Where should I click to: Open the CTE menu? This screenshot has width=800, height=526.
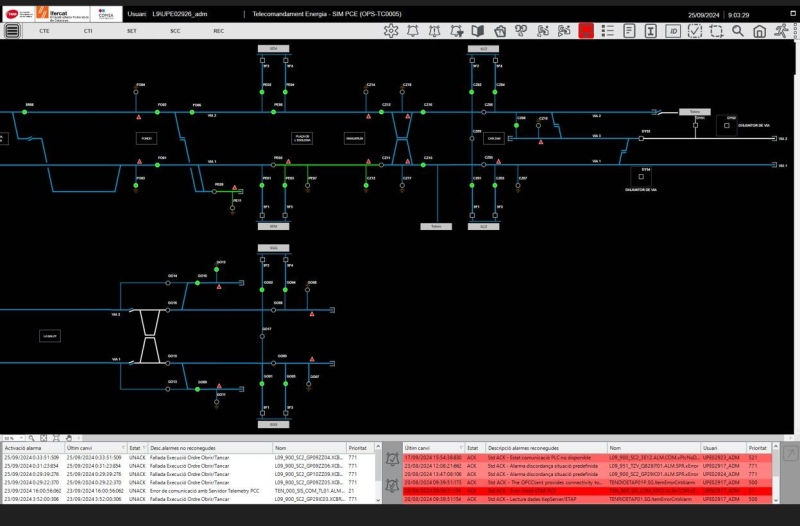point(44,31)
